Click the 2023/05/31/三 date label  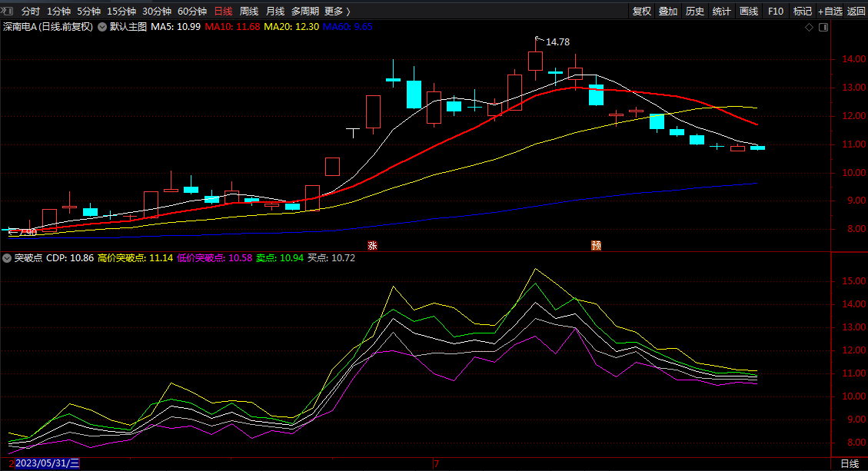[x=47, y=464]
